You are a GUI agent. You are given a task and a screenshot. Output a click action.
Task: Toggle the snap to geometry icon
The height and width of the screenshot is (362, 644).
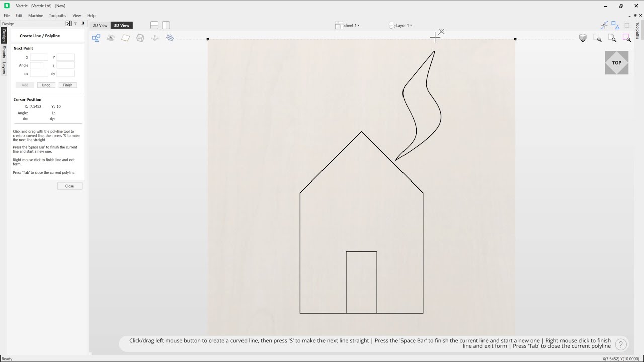(x=604, y=25)
